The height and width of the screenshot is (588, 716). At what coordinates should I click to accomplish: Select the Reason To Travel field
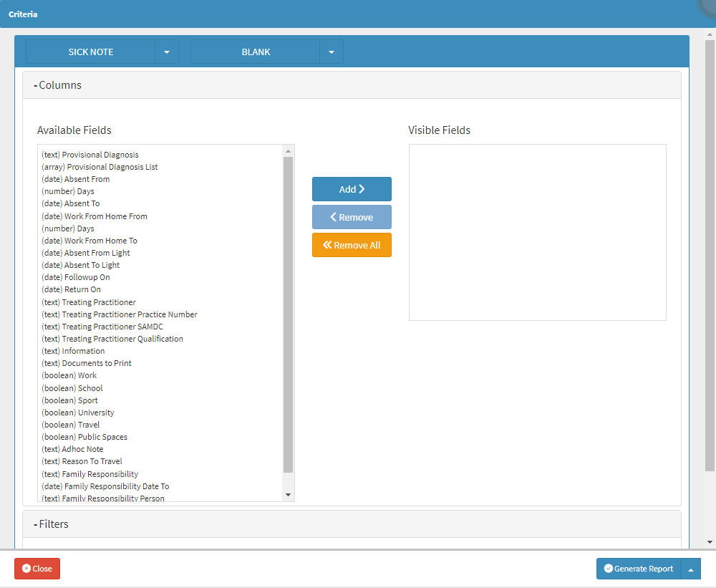coord(82,461)
